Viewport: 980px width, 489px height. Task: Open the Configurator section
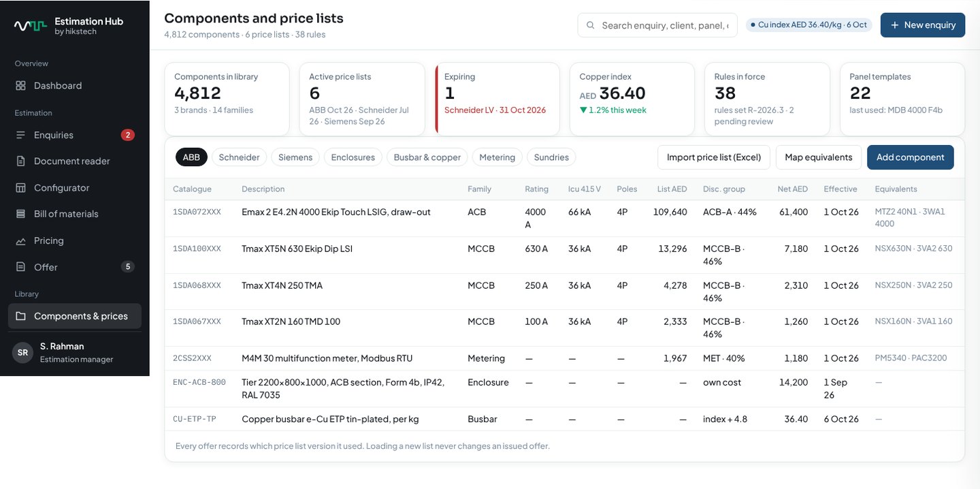pos(75,188)
